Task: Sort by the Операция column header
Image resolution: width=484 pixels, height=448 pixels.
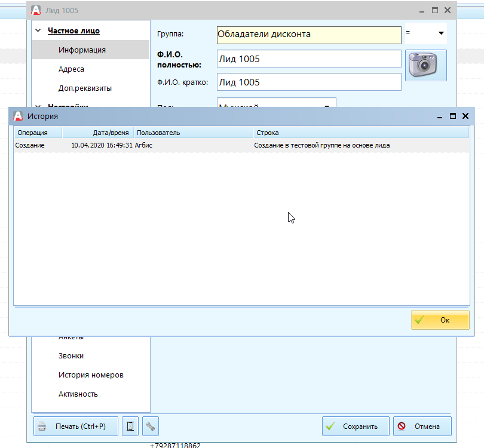Action: (x=38, y=133)
